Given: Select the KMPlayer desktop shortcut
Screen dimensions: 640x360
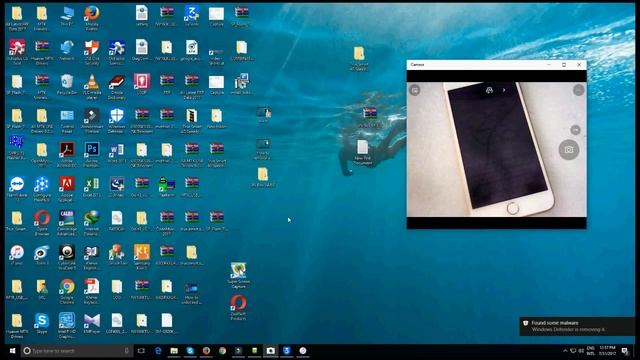Looking at the screenshot, I should [x=92, y=323].
